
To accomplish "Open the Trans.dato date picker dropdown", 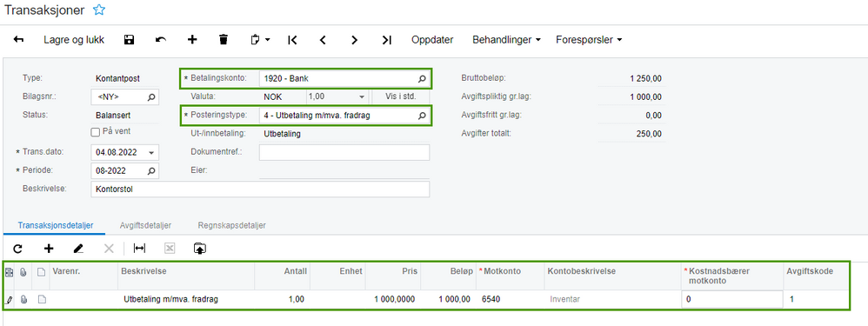I will pos(151,151).
